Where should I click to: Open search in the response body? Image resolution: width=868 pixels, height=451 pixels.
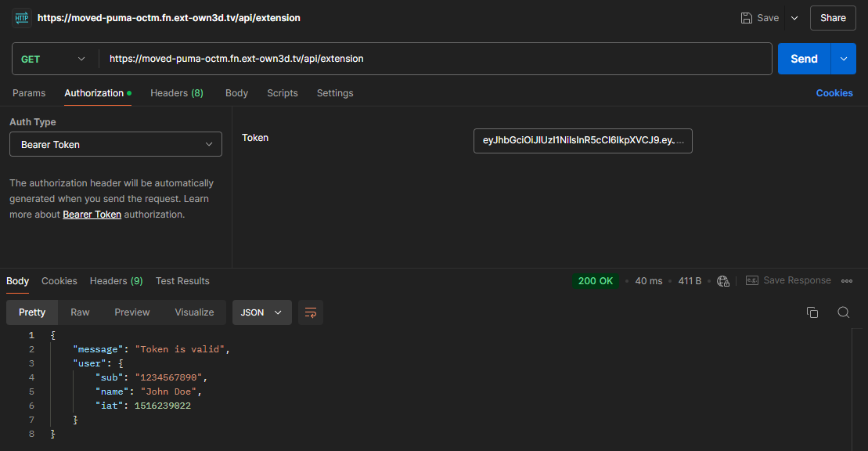pyautogui.click(x=843, y=312)
